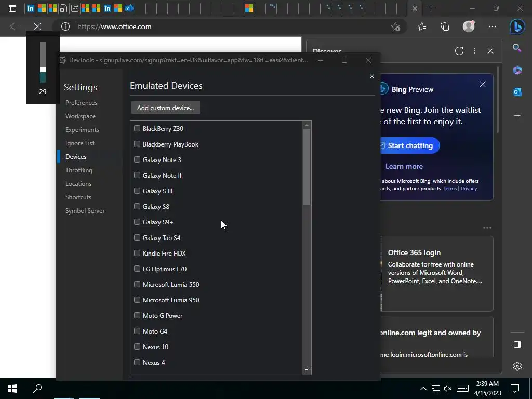Open ellipsis menu above Office 365 card

pos(487,228)
